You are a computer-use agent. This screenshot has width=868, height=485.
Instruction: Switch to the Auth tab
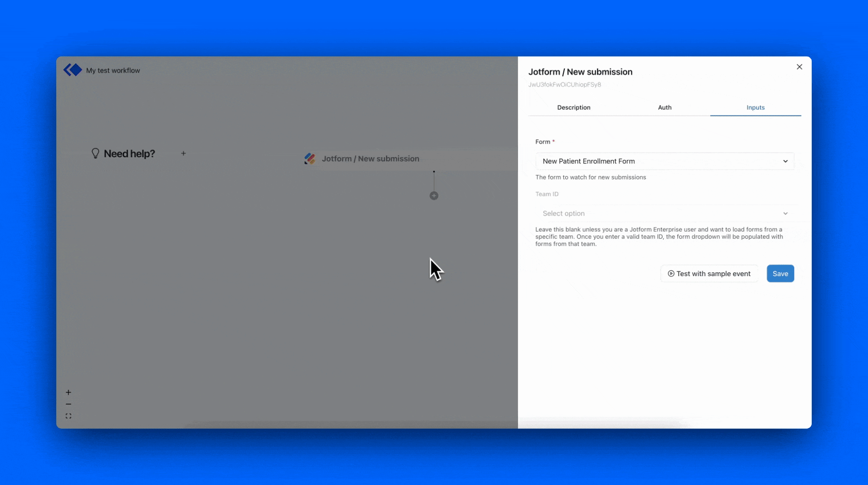point(664,108)
